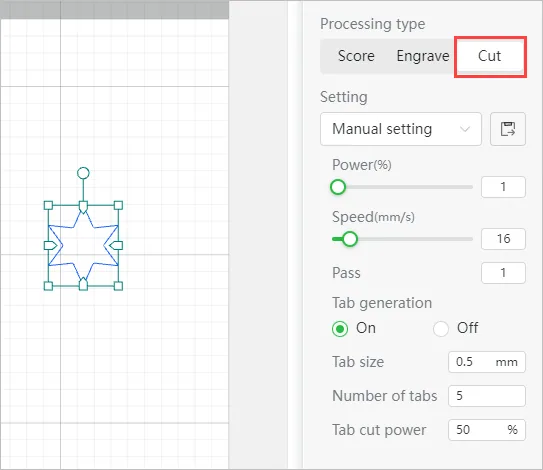Turn Tab generation Off
The width and height of the screenshot is (543, 470).
[x=441, y=329]
